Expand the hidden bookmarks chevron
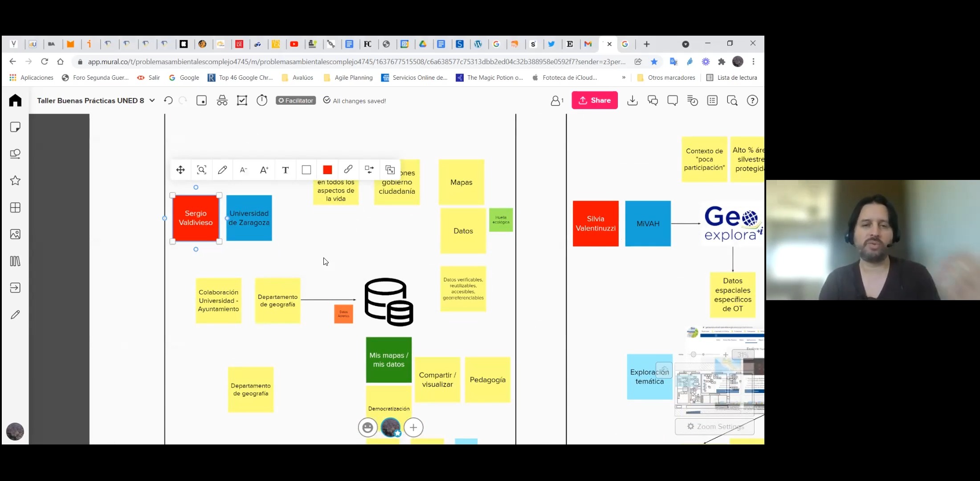 (624, 77)
